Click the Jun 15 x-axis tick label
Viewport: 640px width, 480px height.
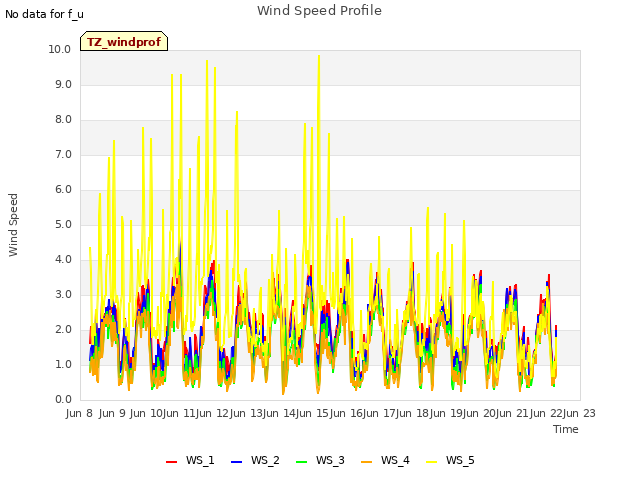pos(311,413)
